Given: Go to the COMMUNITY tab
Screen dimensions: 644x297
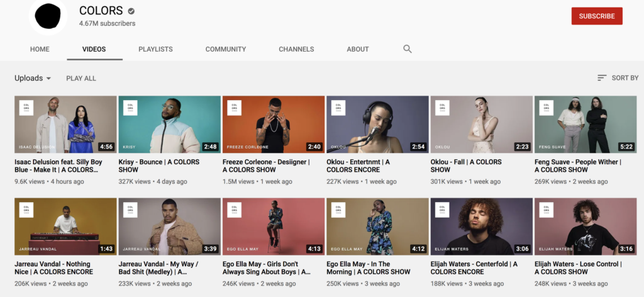Looking at the screenshot, I should pyautogui.click(x=226, y=49).
